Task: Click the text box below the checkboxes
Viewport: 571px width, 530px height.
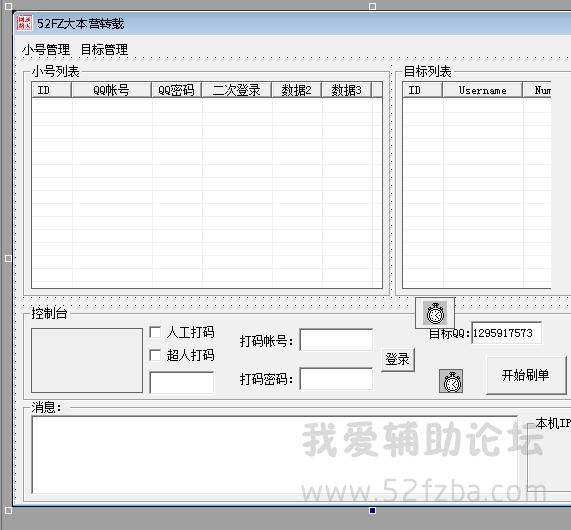Action: coord(182,382)
